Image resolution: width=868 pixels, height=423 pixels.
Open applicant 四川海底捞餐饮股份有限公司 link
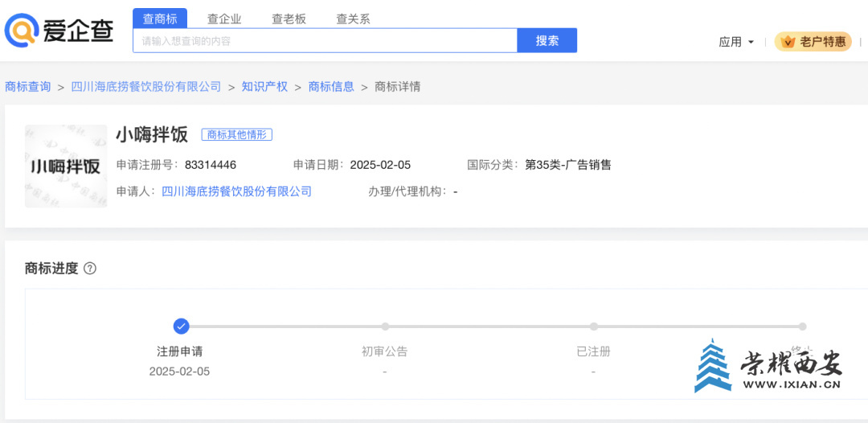pos(236,191)
